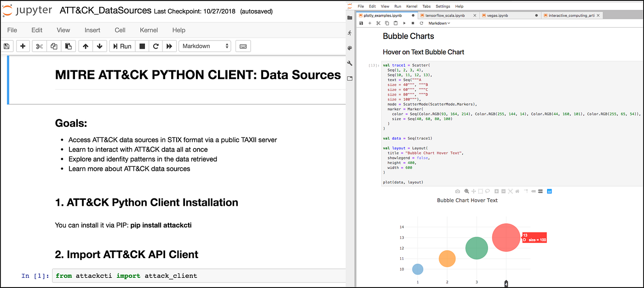This screenshot has height=288, width=644.
Task: Run the selected cell with the Run button
Action: [121, 46]
